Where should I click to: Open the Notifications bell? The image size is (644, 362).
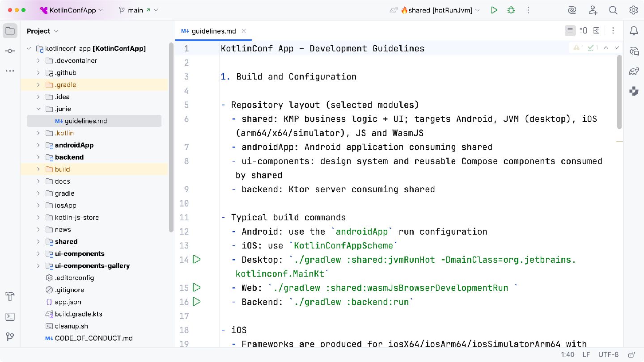tap(634, 31)
